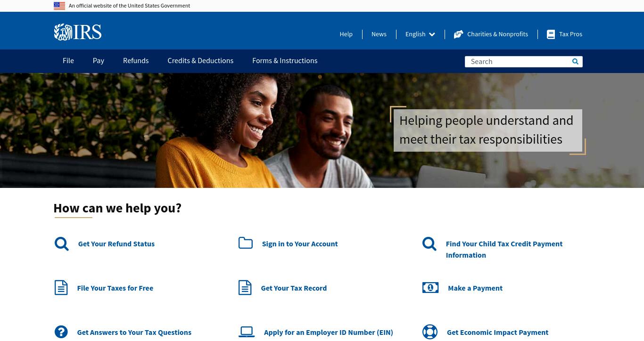Open the News link
The width and height of the screenshot is (644, 341).
(x=379, y=34)
